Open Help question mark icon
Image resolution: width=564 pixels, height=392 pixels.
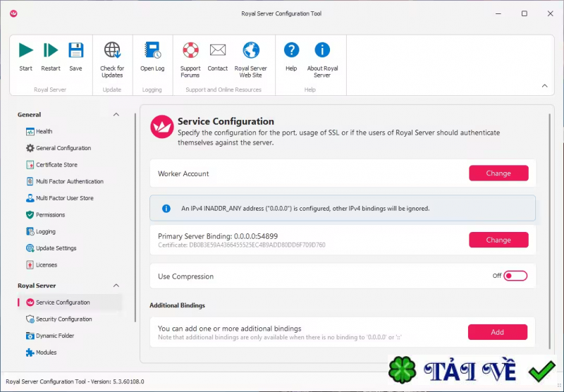(x=291, y=49)
